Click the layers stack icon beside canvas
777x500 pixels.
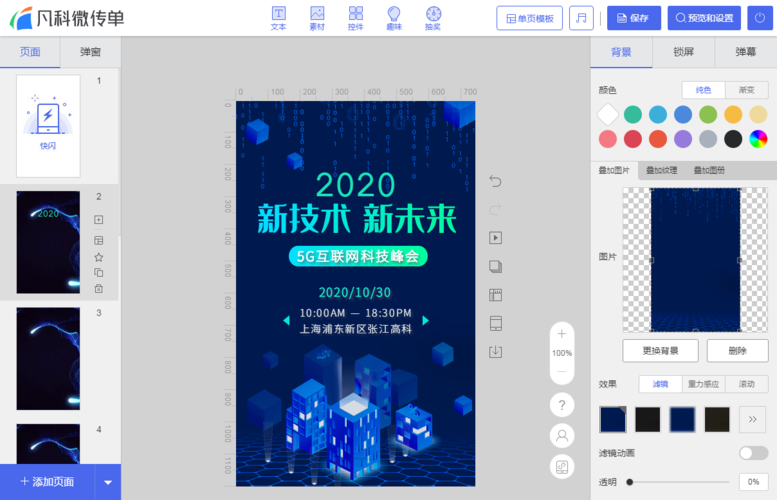click(x=495, y=267)
